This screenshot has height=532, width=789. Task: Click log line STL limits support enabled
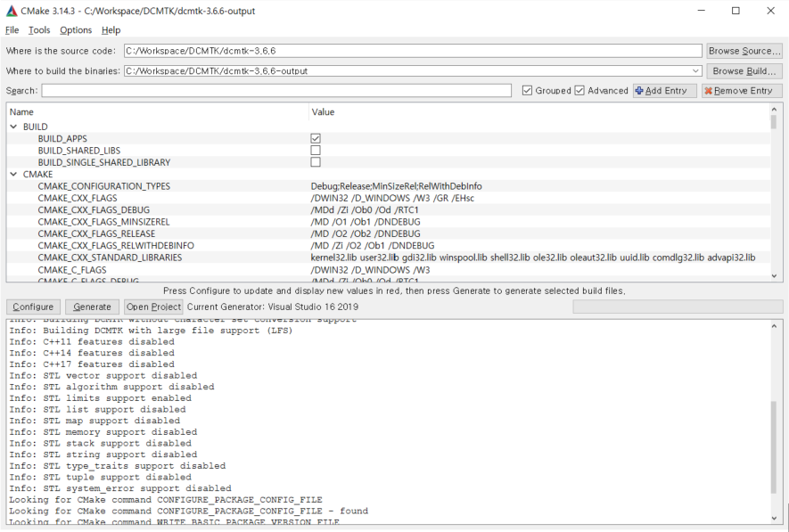(x=100, y=397)
